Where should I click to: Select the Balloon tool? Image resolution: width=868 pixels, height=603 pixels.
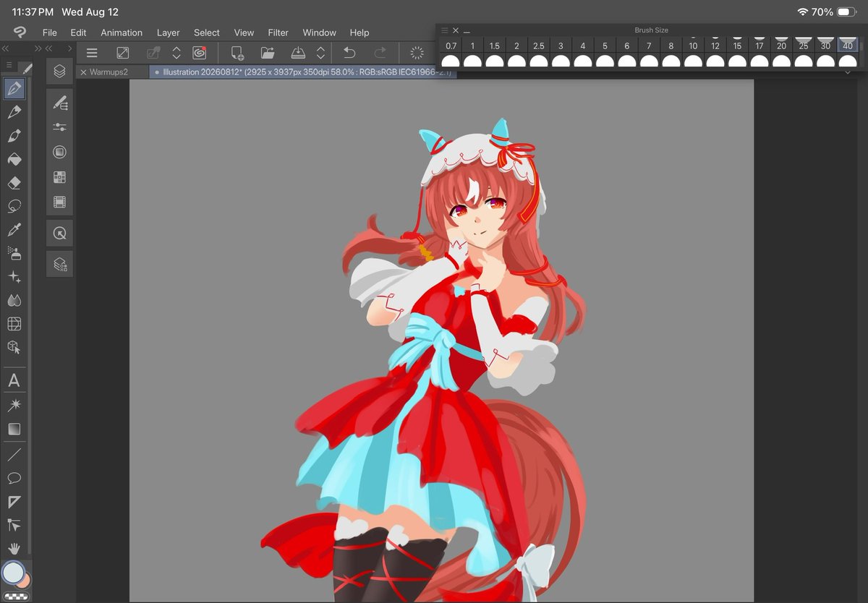[x=14, y=478]
